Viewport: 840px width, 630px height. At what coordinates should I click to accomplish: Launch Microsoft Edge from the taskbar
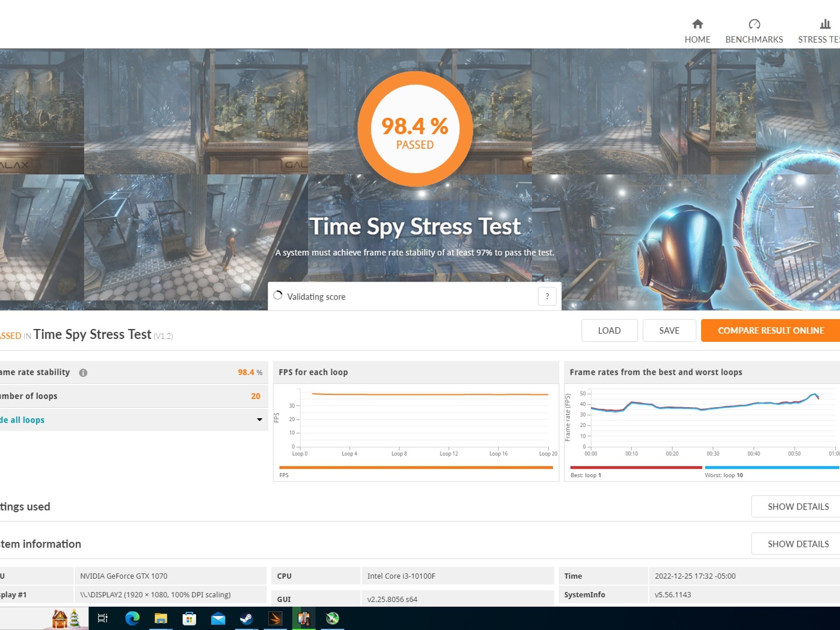click(132, 618)
